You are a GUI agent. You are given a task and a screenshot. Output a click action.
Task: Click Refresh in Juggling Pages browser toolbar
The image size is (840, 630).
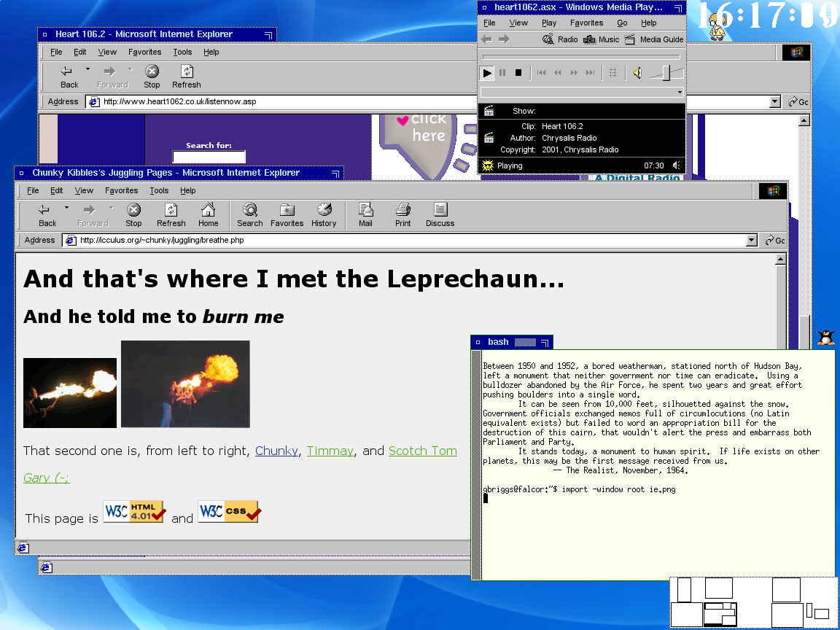(171, 215)
